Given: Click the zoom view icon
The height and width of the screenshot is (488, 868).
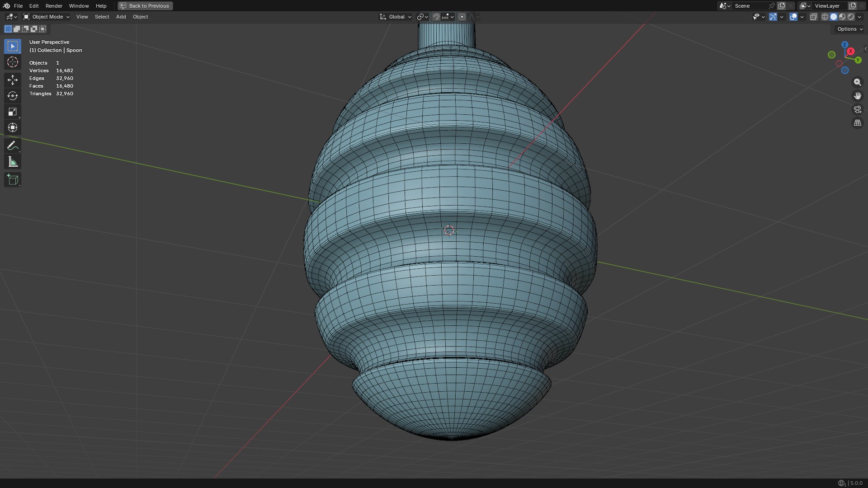Looking at the screenshot, I should (x=857, y=82).
